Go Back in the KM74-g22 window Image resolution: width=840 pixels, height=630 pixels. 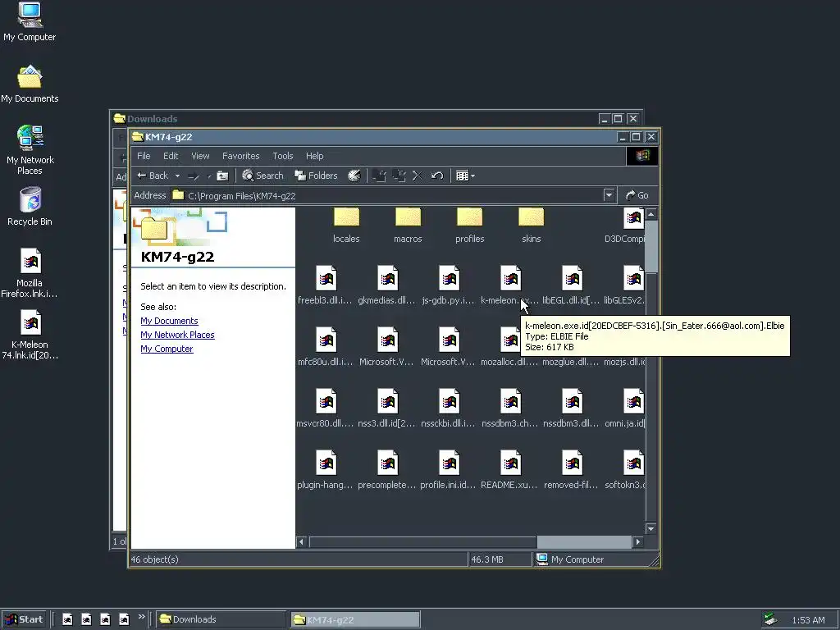[x=152, y=176]
